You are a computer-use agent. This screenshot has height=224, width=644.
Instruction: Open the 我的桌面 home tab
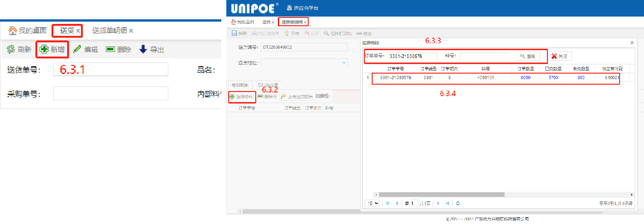click(28, 31)
